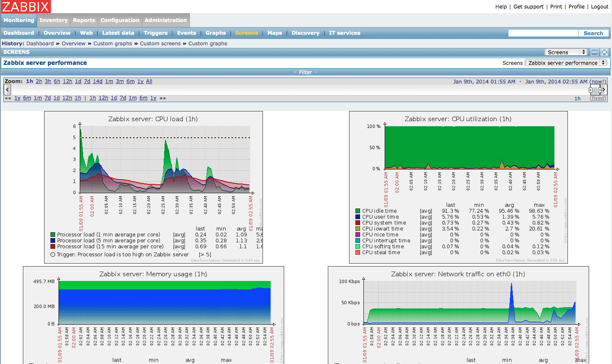This screenshot has height=364, width=612.
Task: Open Events submenu
Action: click(x=187, y=33)
